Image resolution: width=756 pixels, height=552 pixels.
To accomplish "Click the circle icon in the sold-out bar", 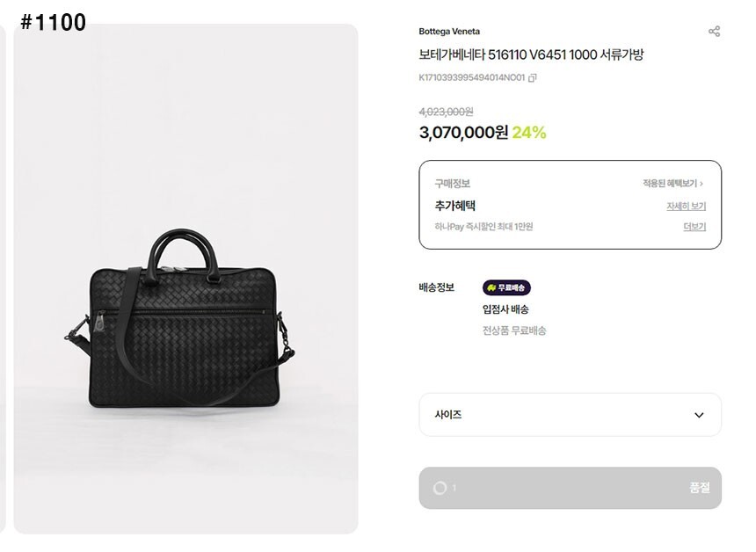I will [440, 489].
